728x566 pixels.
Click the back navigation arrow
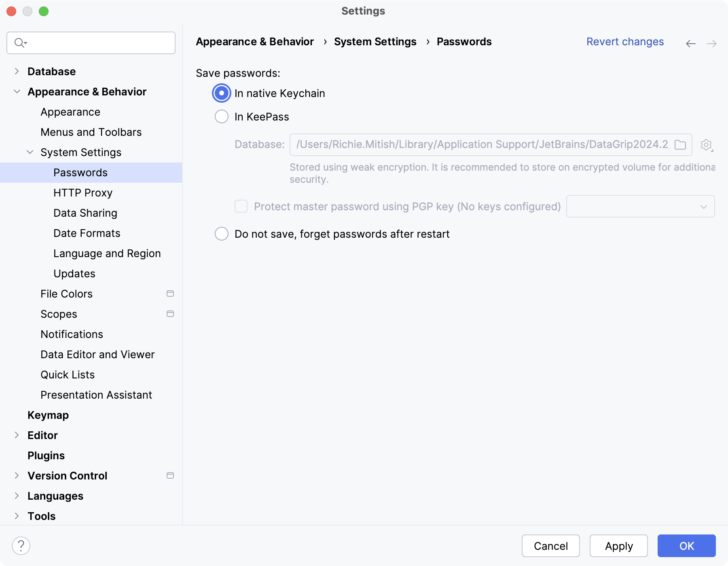[x=691, y=44]
